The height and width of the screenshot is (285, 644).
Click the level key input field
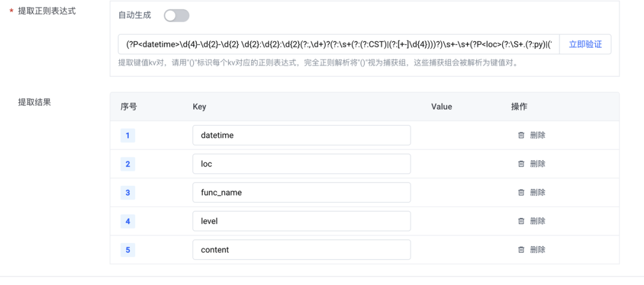(x=301, y=221)
